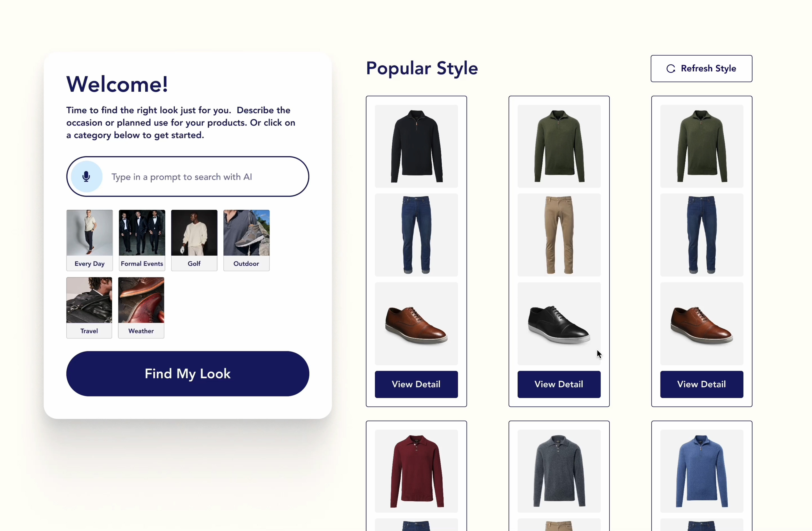Open View Detail for the middle green sweater outfit
Screen dimensions: 812x531
[x=558, y=384]
